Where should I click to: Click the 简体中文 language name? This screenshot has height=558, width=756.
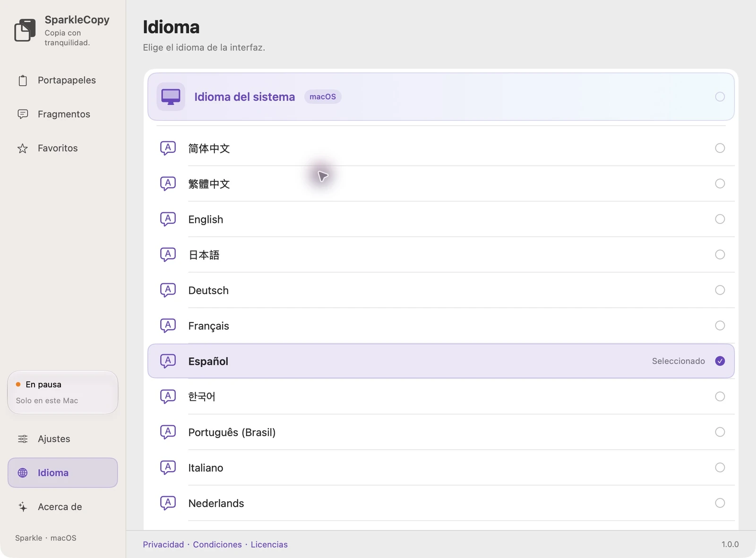click(x=209, y=148)
